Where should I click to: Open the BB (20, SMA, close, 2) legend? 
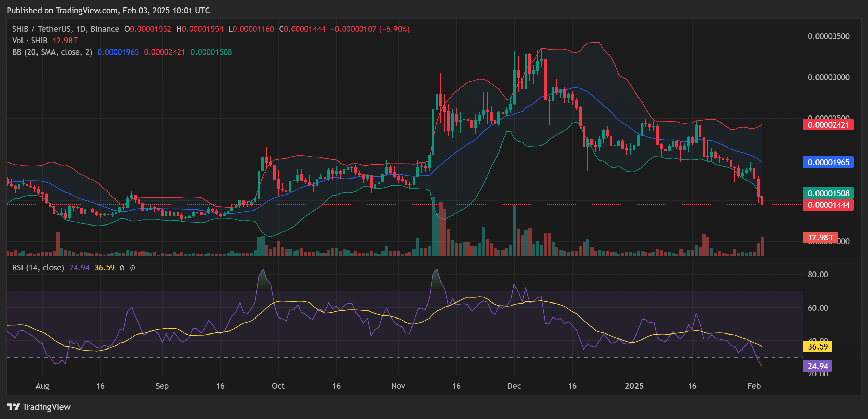pyautogui.click(x=52, y=52)
